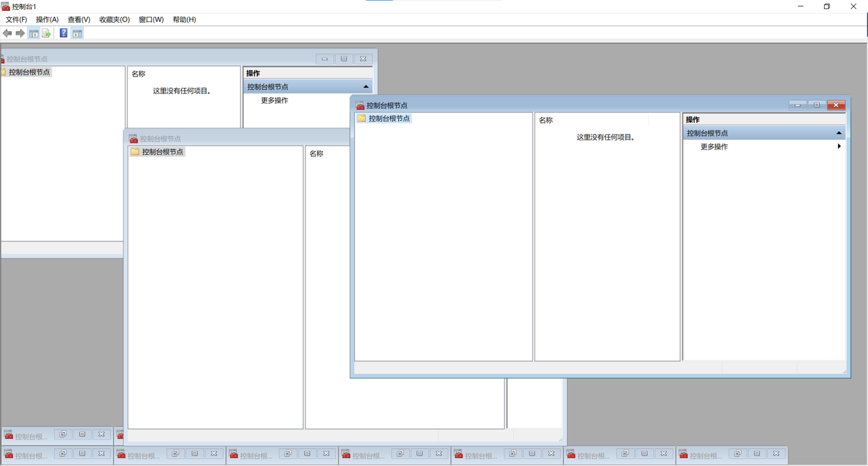Click the Export List toolbar icon
Image resolution: width=868 pixels, height=466 pixels.
coord(46,33)
